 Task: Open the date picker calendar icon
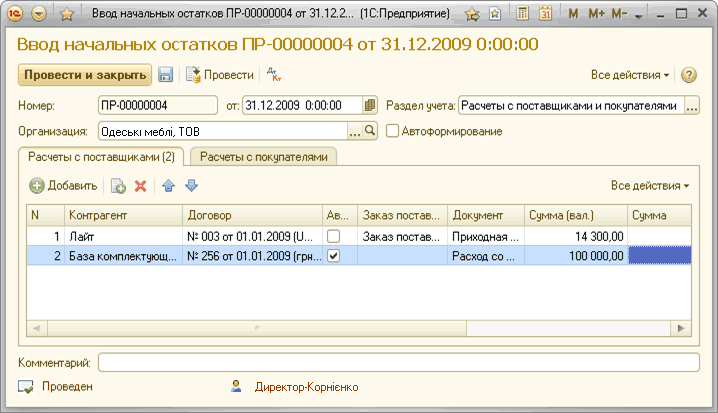[370, 105]
